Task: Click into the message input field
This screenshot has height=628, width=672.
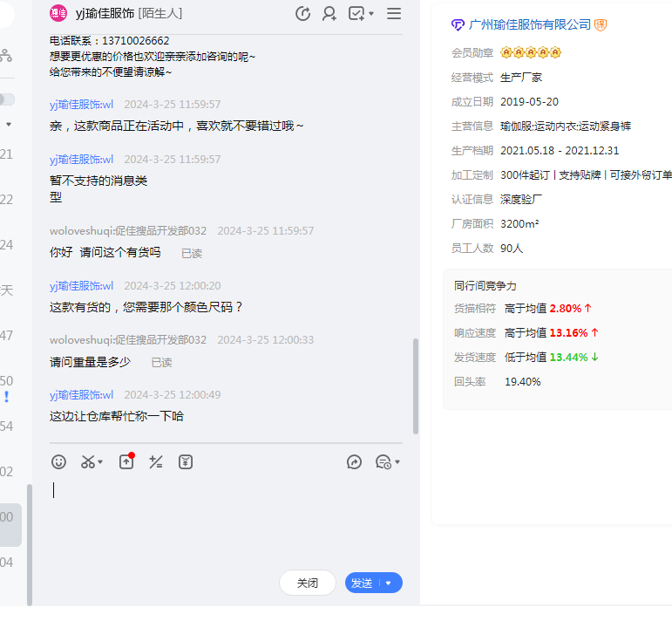Action: click(x=227, y=523)
